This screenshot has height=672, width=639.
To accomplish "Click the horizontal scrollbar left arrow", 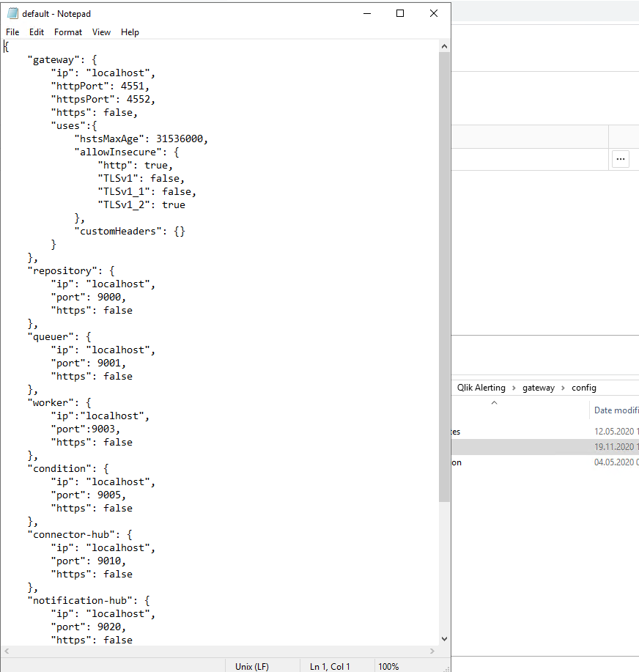I will point(7,651).
